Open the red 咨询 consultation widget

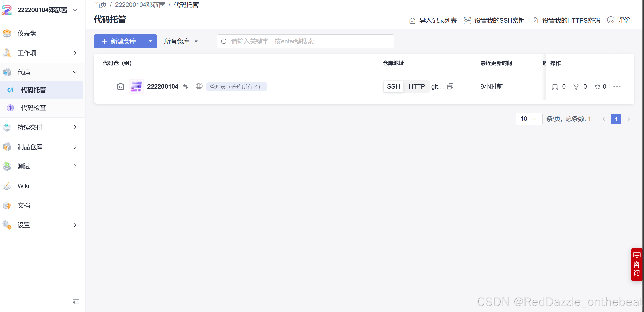[636, 264]
